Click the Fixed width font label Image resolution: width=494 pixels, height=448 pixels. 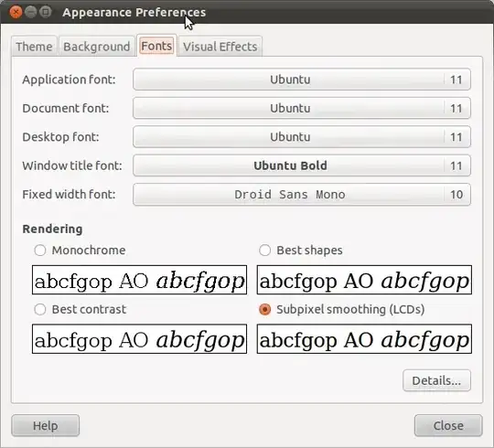69,195
